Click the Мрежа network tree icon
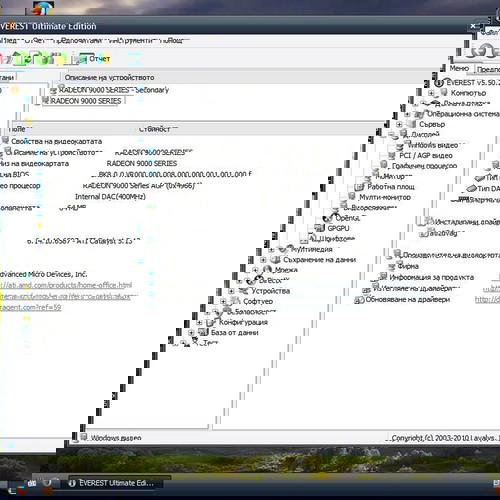This screenshot has width=500, height=500. tap(267, 269)
